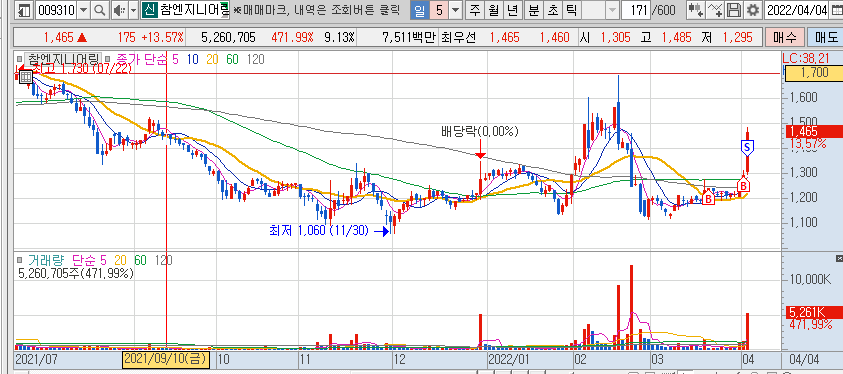The image size is (843, 374).
Task: Click the 배당락(0,00%) annotation label
Action: click(x=481, y=131)
